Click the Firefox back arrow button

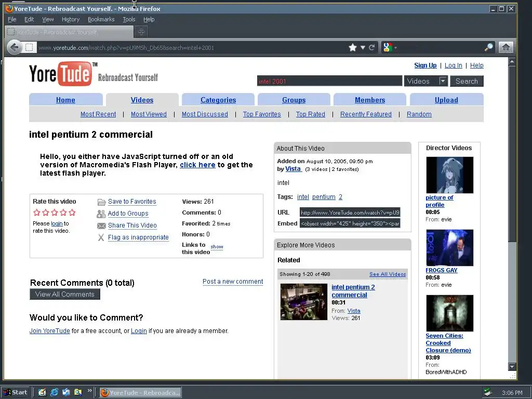[14, 47]
